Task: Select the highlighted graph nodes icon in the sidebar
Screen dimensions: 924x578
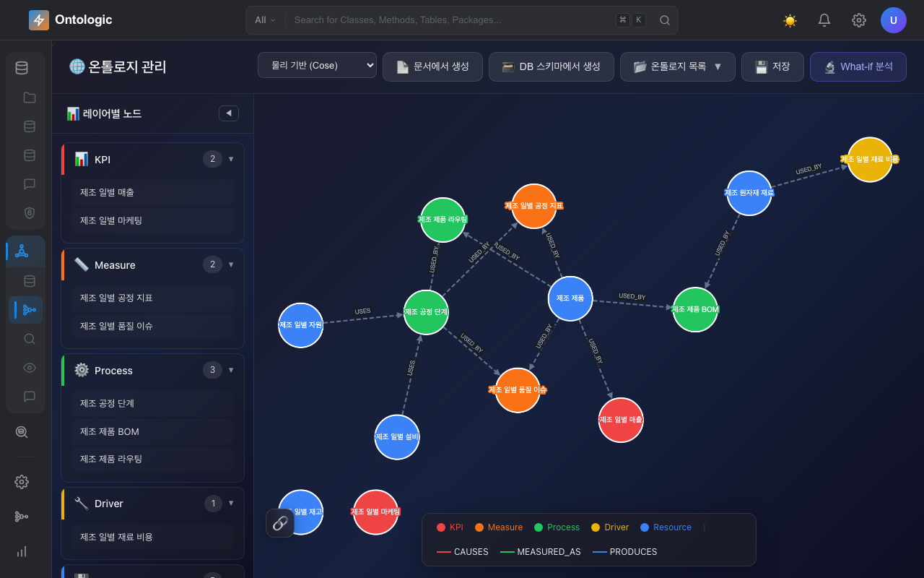Action: (x=30, y=310)
